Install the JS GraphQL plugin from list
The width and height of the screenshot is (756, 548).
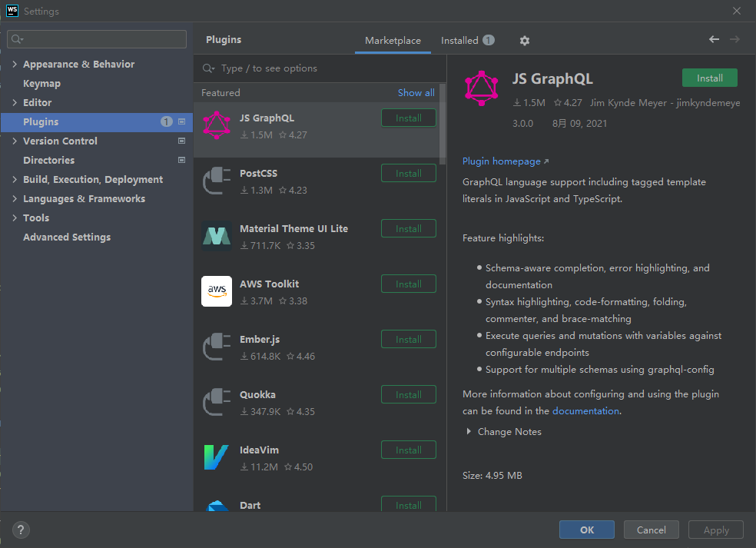[x=409, y=118]
